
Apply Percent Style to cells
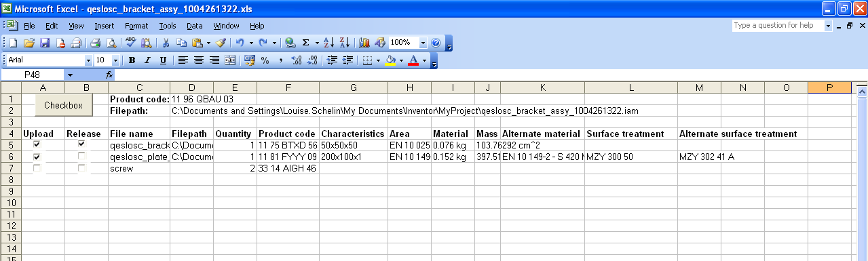click(265, 60)
